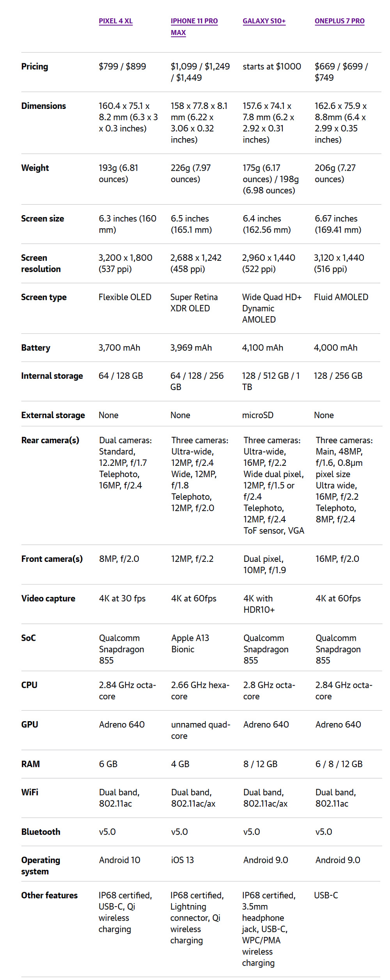390x980 pixels.
Task: Select the Dimensions row heading
Action: pyautogui.click(x=44, y=106)
